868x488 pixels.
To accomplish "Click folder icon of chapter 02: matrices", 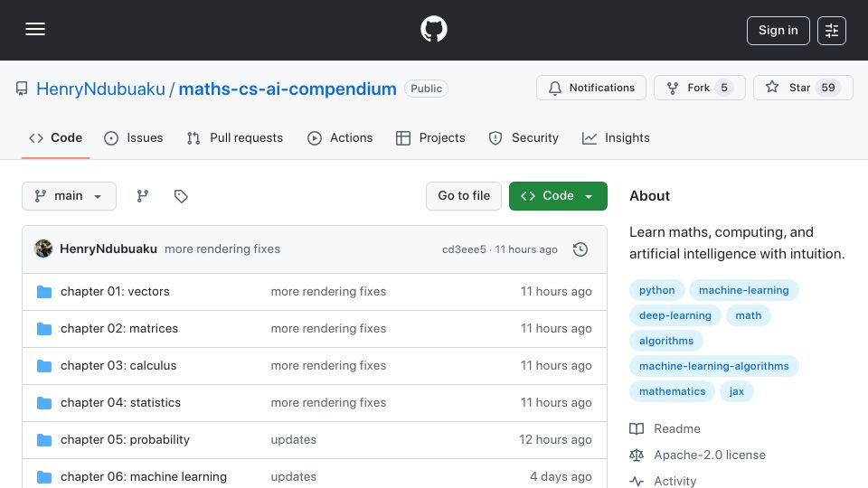I will (x=44, y=329).
